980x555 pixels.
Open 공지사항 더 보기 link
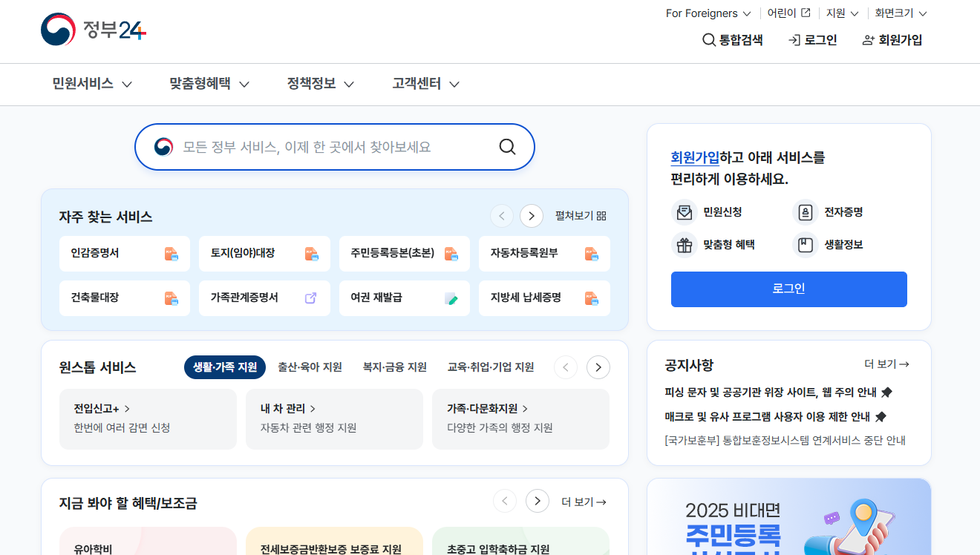click(886, 364)
